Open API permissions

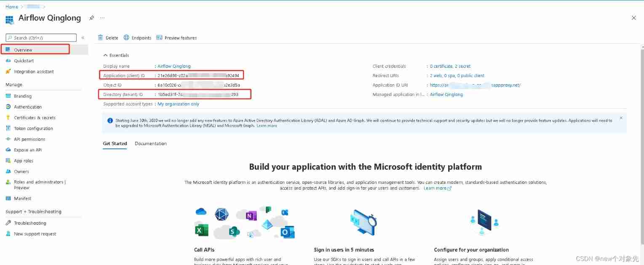point(29,139)
